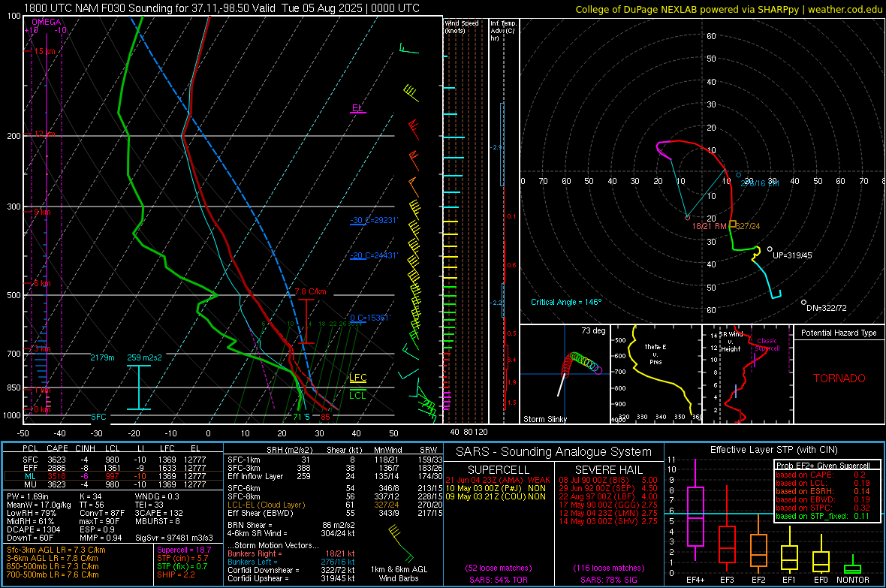This screenshot has height=588, width=886.
Task: Click the orange 327/24 hodograph label
Action: 748,226
